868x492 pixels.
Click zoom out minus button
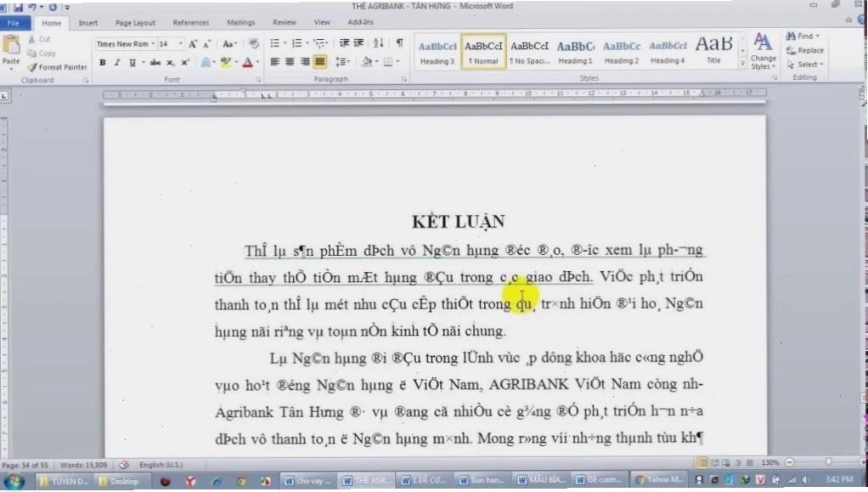pos(790,462)
